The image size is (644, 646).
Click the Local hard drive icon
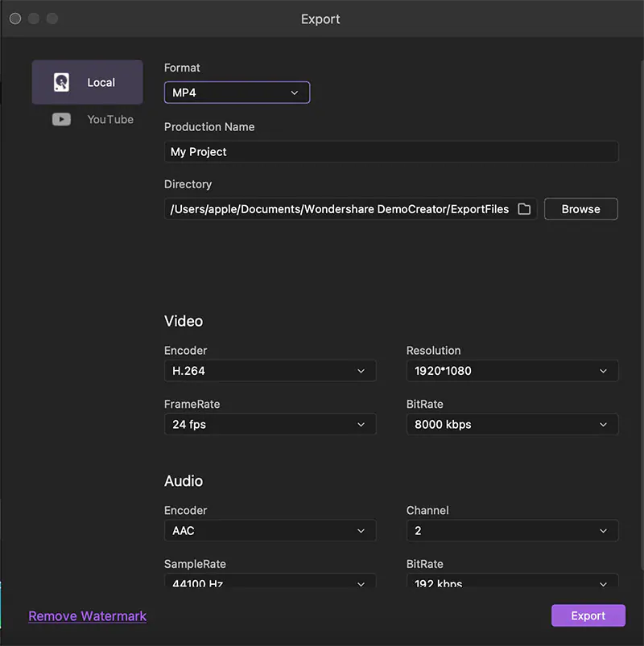point(61,82)
